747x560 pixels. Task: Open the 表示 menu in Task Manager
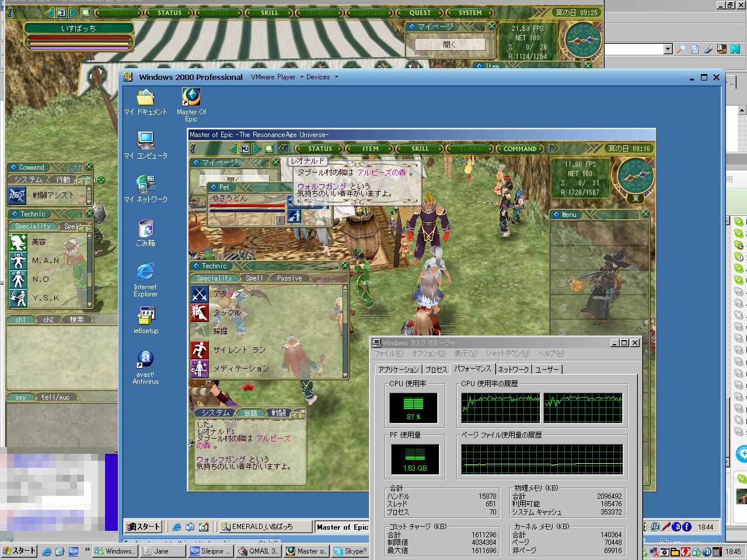pyautogui.click(x=466, y=353)
